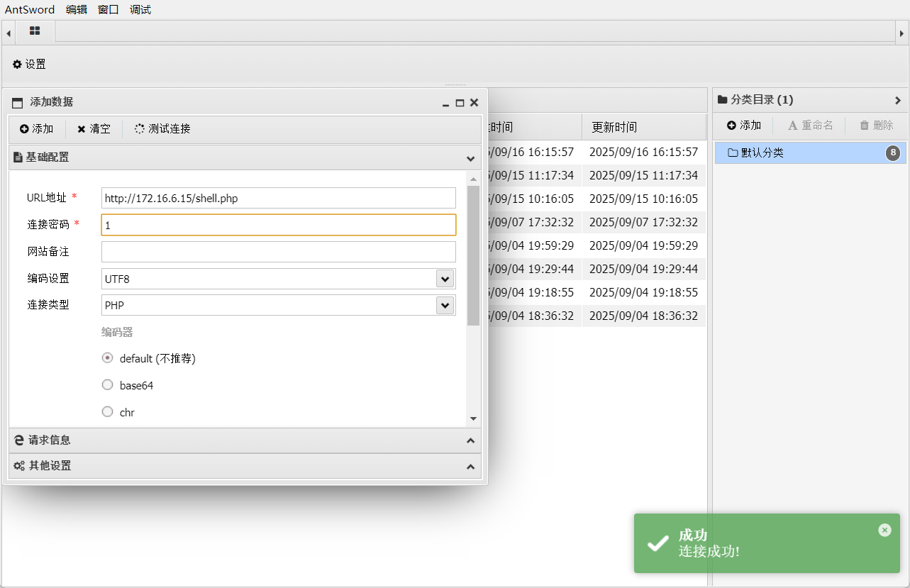The height and width of the screenshot is (588, 910).
Task: Click the 成功 notification checkmark
Action: tap(658, 543)
